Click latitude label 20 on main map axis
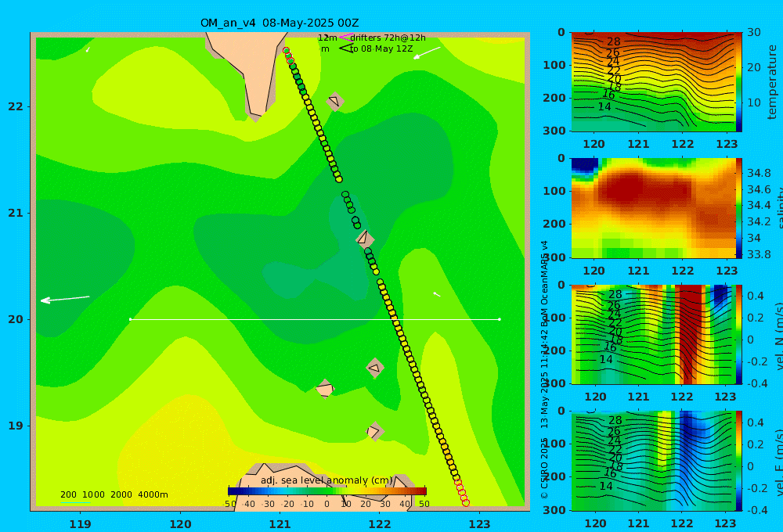 [x=16, y=319]
